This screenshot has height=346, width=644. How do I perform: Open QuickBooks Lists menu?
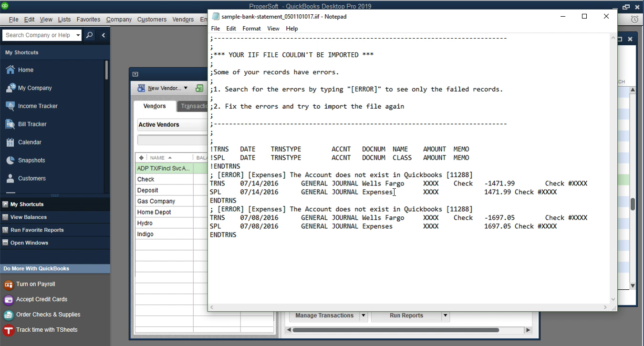point(64,20)
